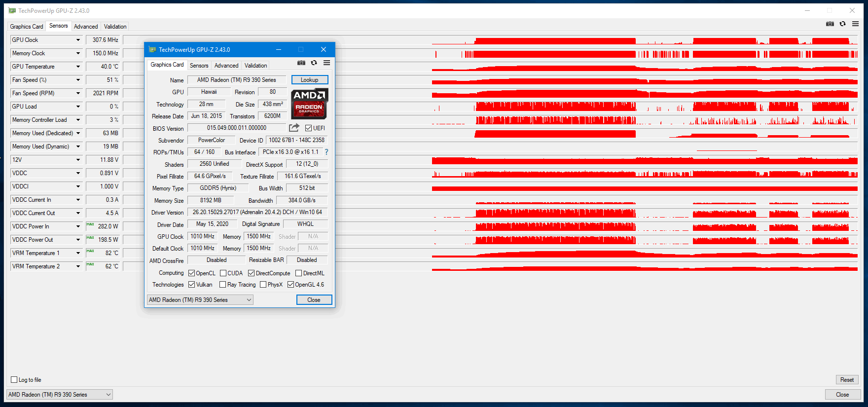Select Validation tab in back window
This screenshot has height=407, width=868.
point(115,27)
